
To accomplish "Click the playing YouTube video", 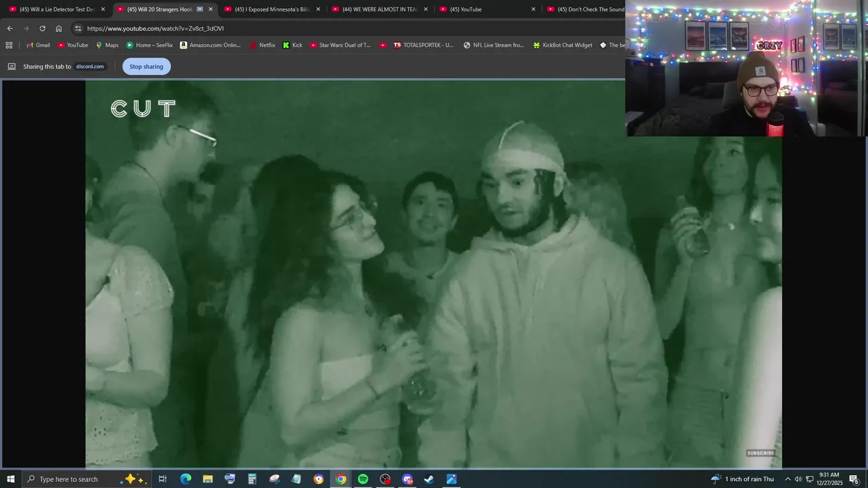I will [433, 274].
